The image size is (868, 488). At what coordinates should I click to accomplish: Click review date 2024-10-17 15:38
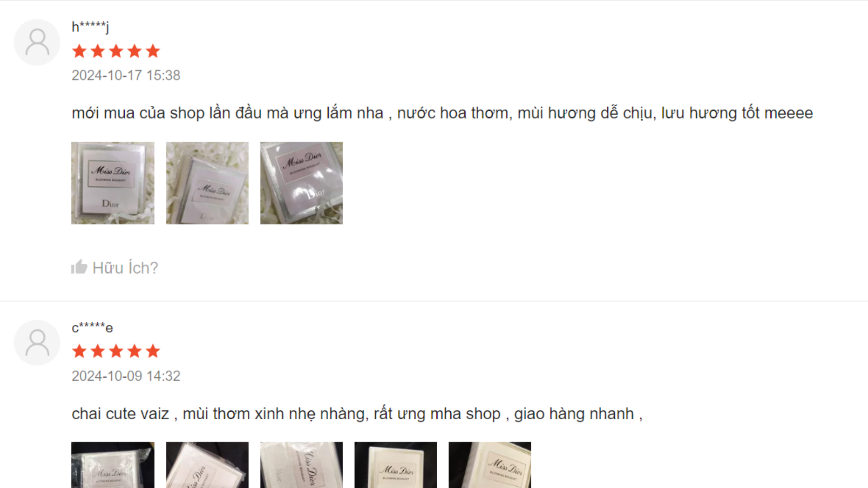click(x=126, y=75)
